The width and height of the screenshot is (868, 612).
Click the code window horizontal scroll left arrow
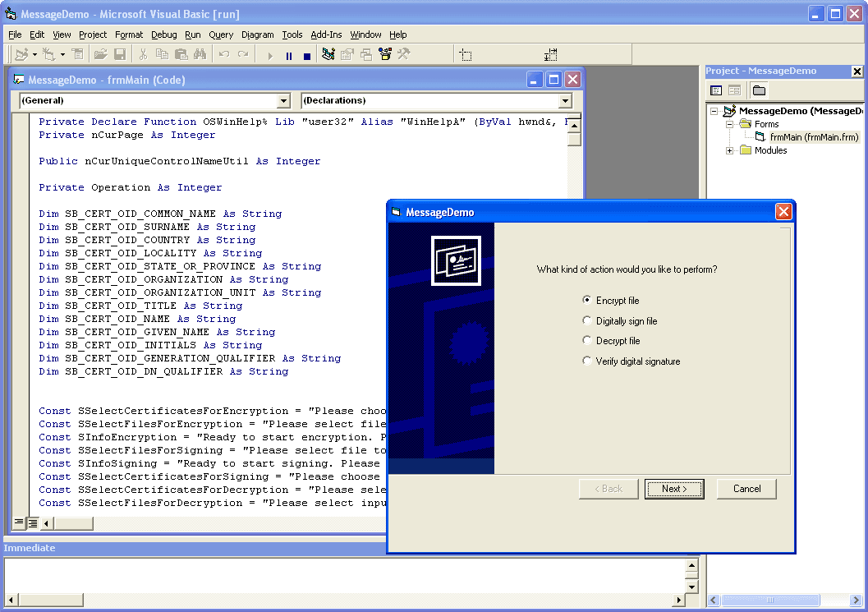(47, 522)
